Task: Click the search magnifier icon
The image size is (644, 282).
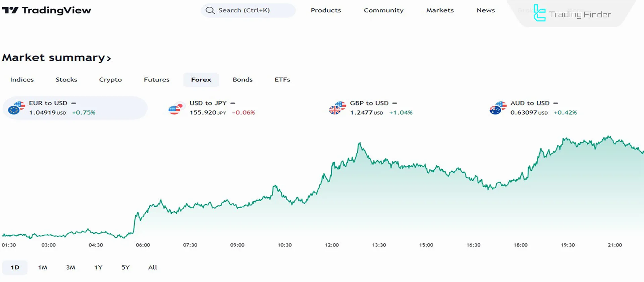Action: click(210, 10)
